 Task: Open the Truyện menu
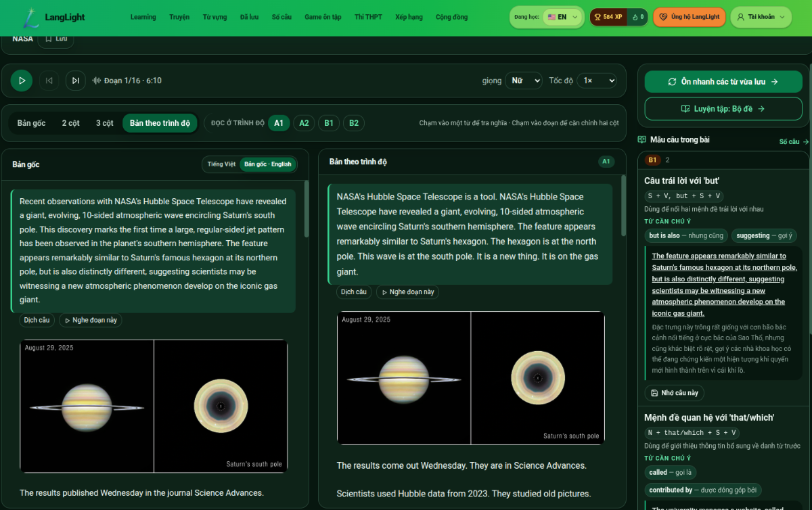pyautogui.click(x=179, y=17)
